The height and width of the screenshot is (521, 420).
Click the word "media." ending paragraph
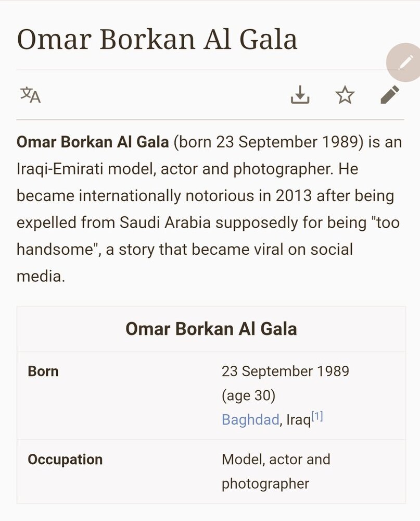[x=41, y=276]
